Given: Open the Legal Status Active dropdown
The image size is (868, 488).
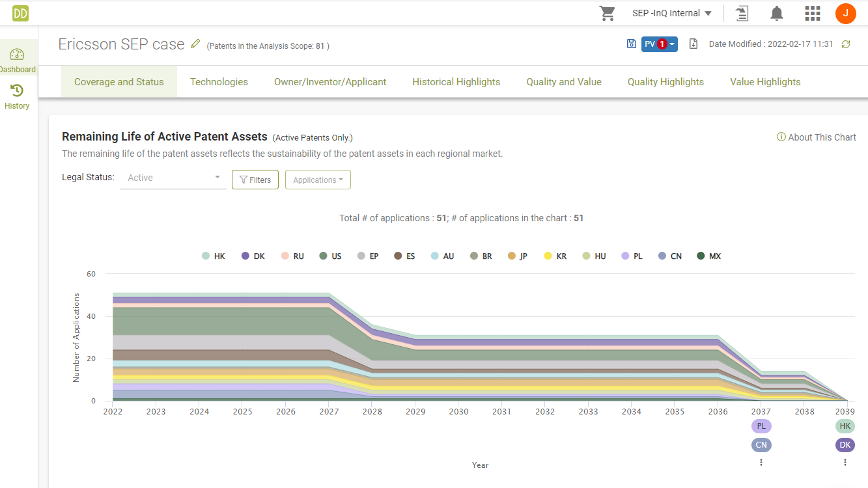Looking at the screenshot, I should 173,178.
